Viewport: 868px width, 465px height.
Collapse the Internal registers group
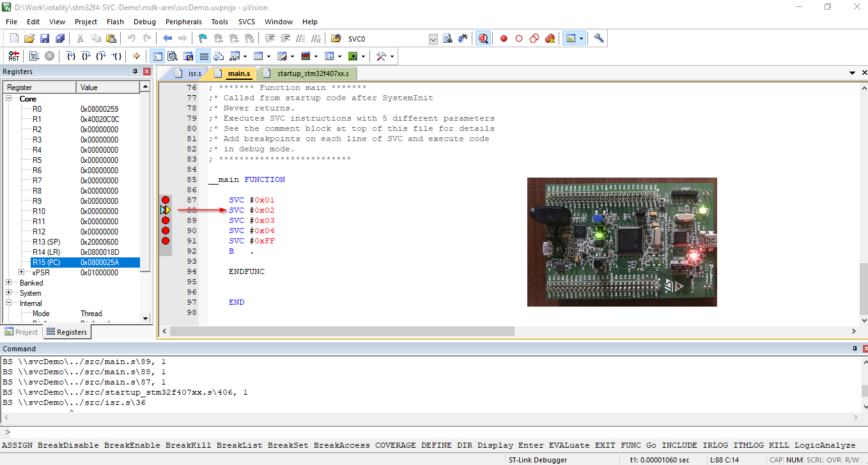pos(9,303)
